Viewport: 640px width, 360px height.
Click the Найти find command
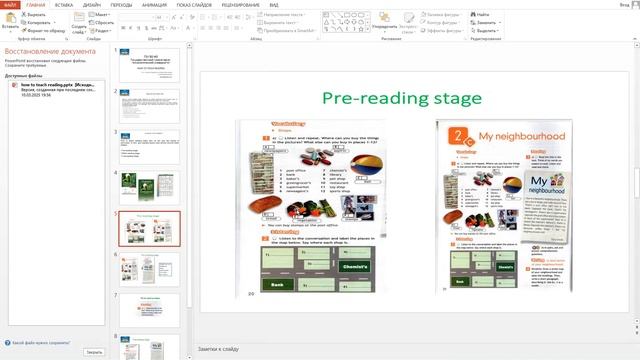tap(480, 15)
